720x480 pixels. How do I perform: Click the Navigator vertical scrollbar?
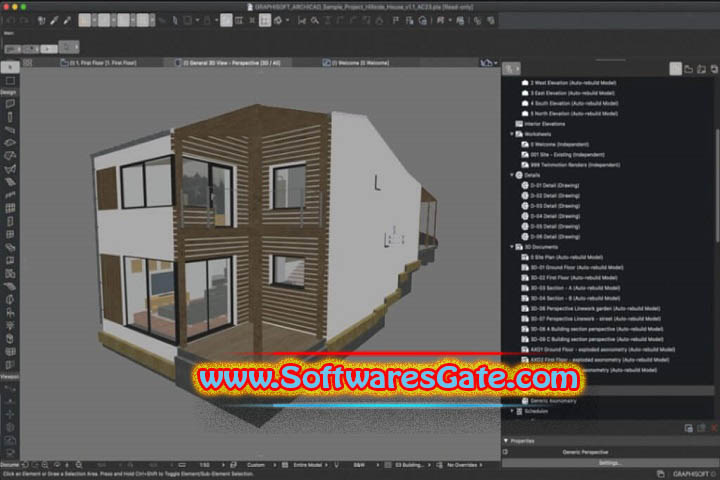click(718, 186)
